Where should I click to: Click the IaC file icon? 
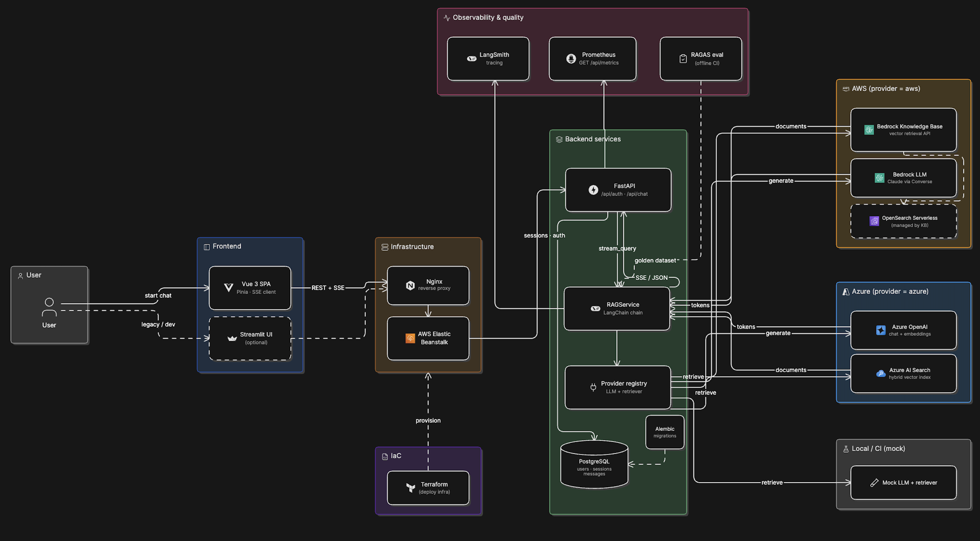tap(385, 456)
